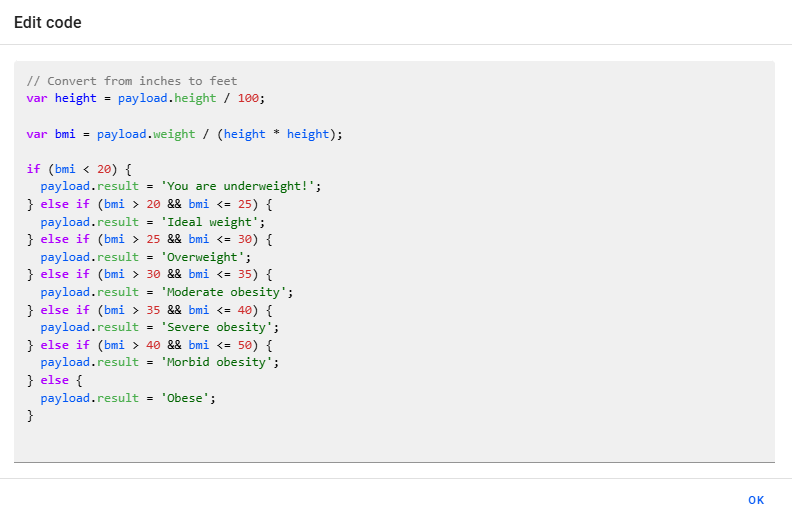The height and width of the screenshot is (518, 792).
Task: Click the string 'You are underweight!'
Action: [237, 186]
